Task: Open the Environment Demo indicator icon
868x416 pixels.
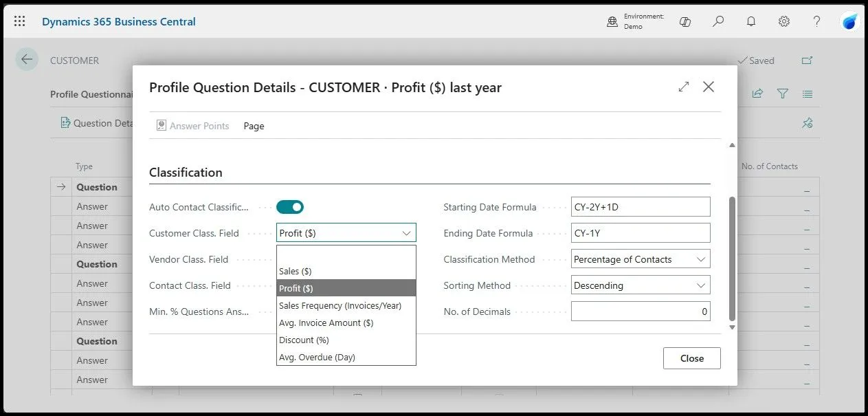Action: pos(612,22)
